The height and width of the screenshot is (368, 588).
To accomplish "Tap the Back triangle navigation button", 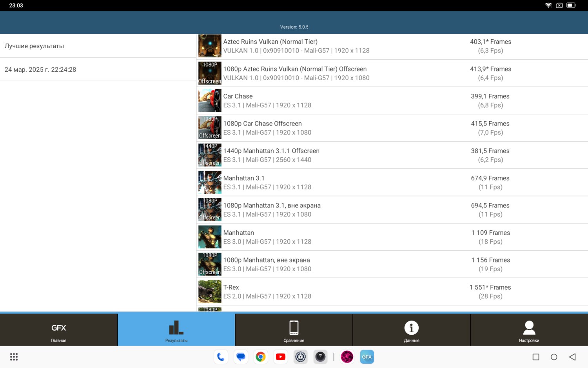I will pos(572,357).
